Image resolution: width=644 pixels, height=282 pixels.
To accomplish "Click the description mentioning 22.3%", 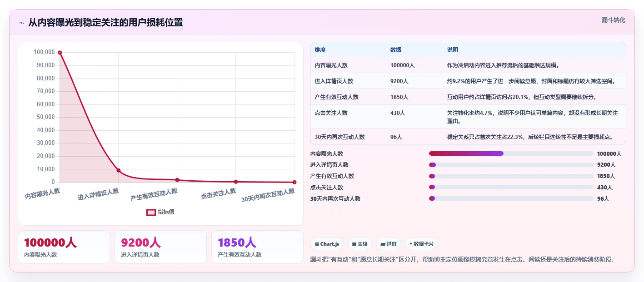I will [531, 137].
